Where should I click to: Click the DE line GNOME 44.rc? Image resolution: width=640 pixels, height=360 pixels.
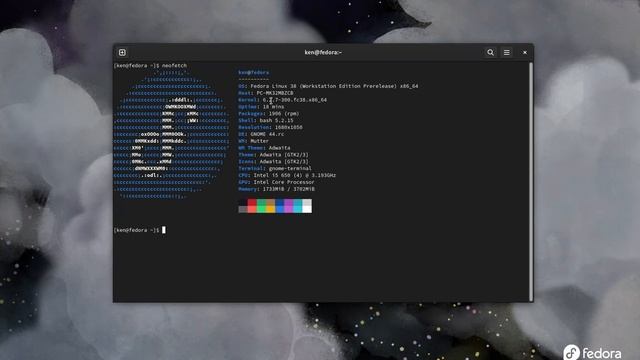[x=261, y=134]
